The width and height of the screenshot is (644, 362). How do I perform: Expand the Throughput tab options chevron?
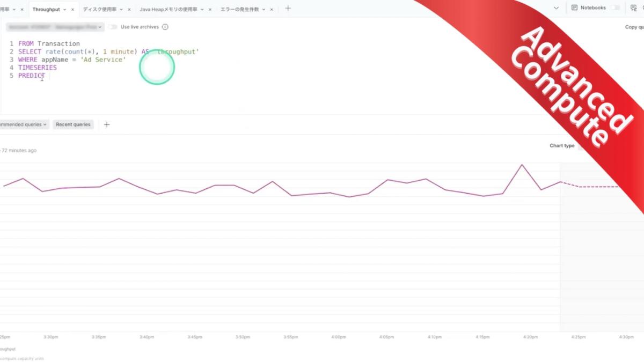65,10
